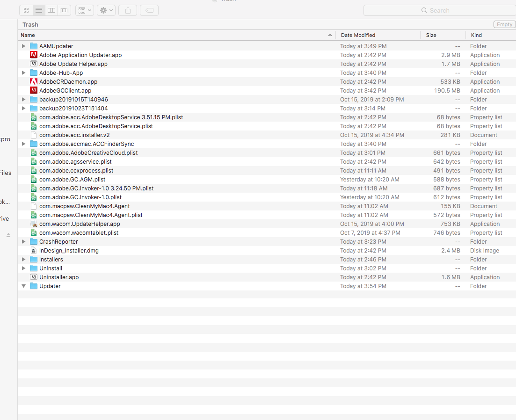Switch to gallery view in toolbar
Image resolution: width=516 pixels, height=420 pixels.
[x=64, y=10]
